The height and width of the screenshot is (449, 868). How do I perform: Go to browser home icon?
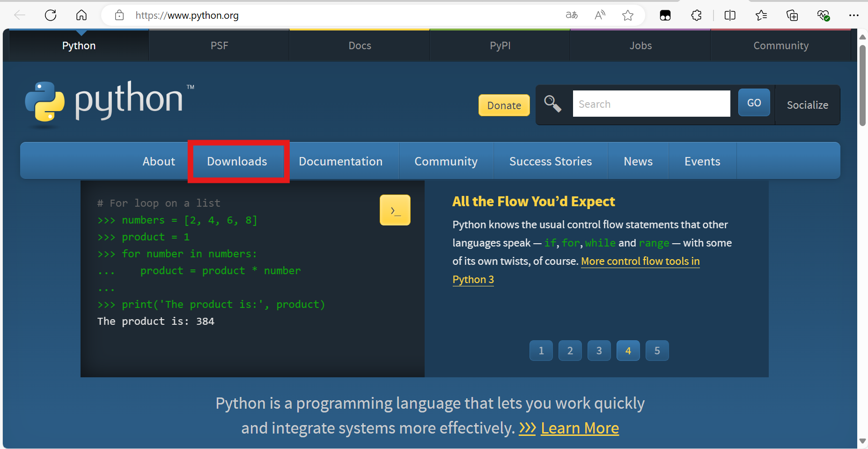click(81, 15)
